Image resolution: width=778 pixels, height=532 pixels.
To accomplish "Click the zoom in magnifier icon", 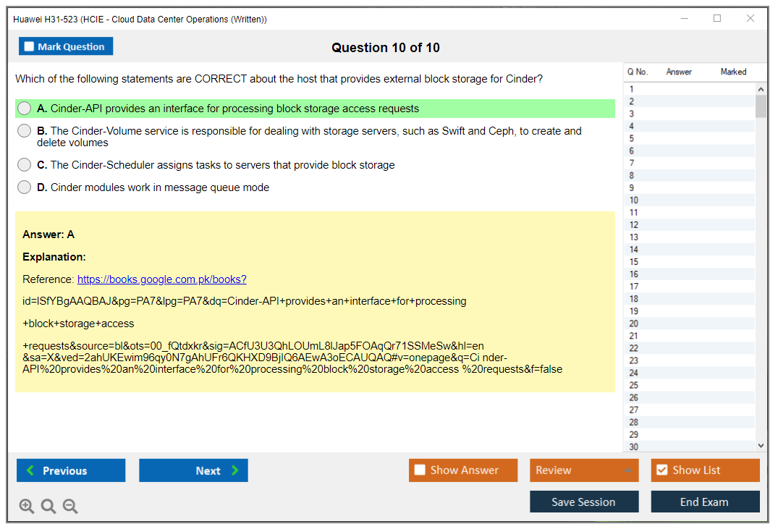I will coord(27,507).
